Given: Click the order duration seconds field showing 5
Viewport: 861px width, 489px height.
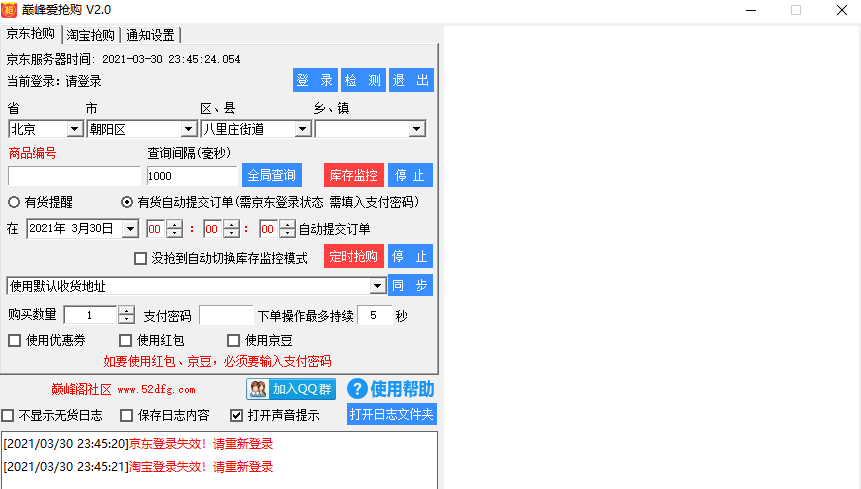Looking at the screenshot, I should tap(374, 315).
